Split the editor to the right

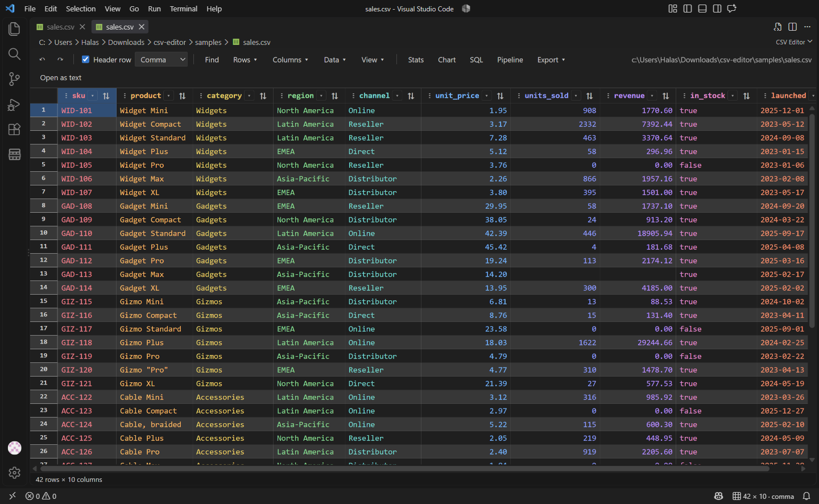792,27
